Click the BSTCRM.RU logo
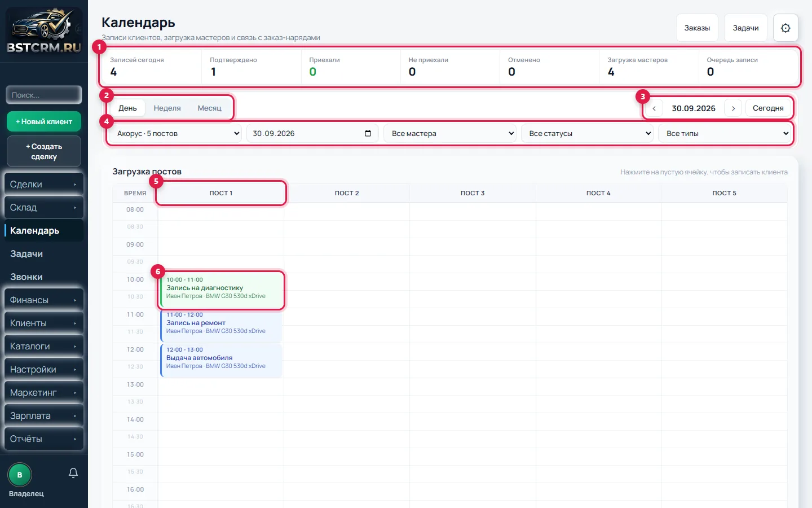 pyautogui.click(x=44, y=31)
